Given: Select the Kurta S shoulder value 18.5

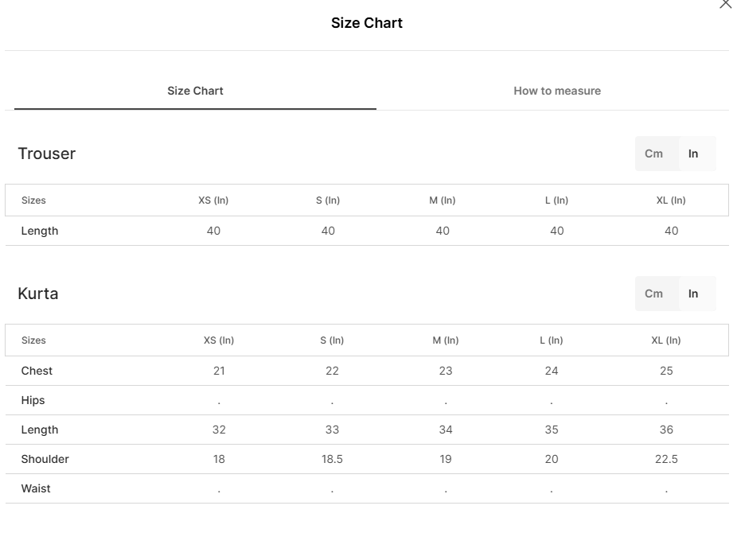Looking at the screenshot, I should [332, 459].
